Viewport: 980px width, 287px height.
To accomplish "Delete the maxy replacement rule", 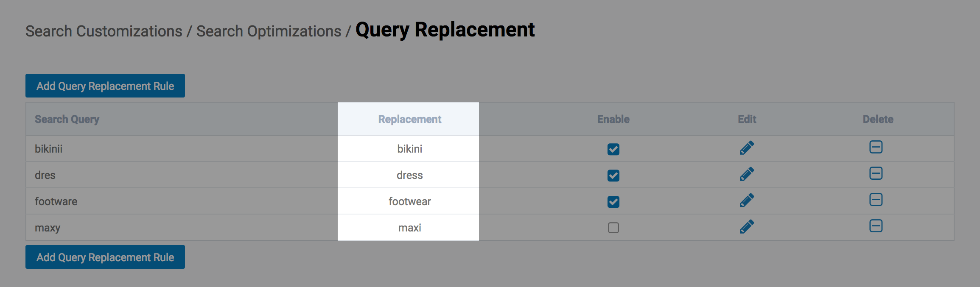I will coord(876,226).
